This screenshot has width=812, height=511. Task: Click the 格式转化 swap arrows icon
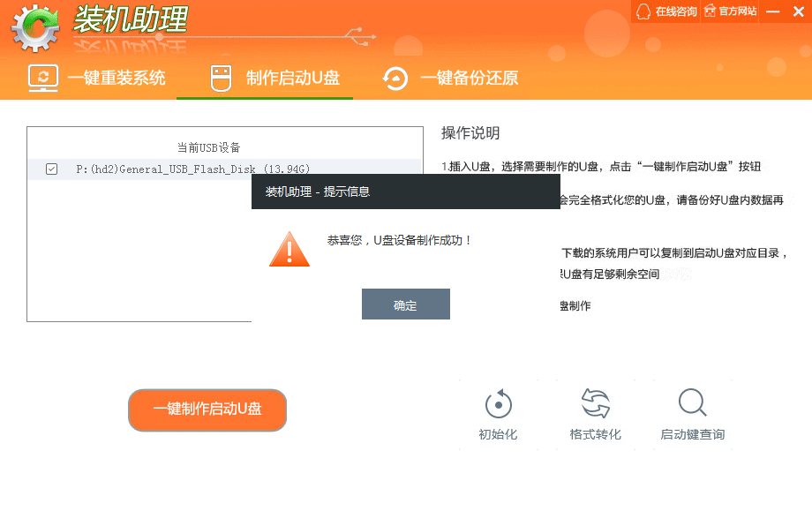tap(596, 404)
